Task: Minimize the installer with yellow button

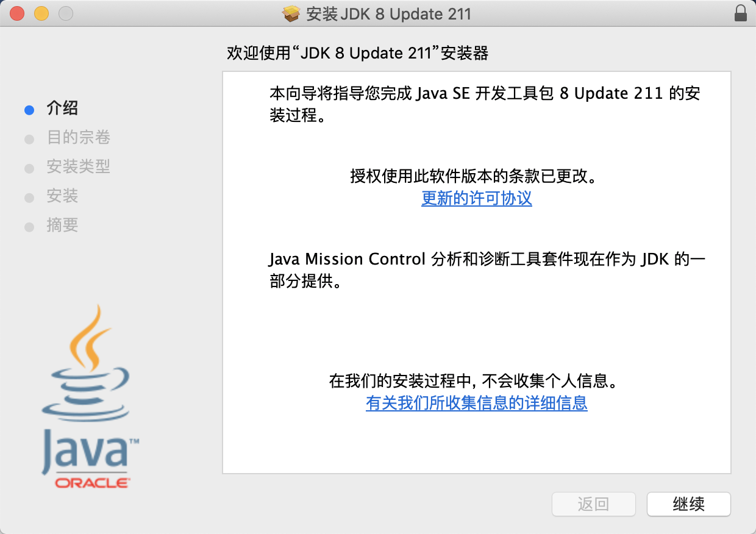Action: tap(41, 13)
